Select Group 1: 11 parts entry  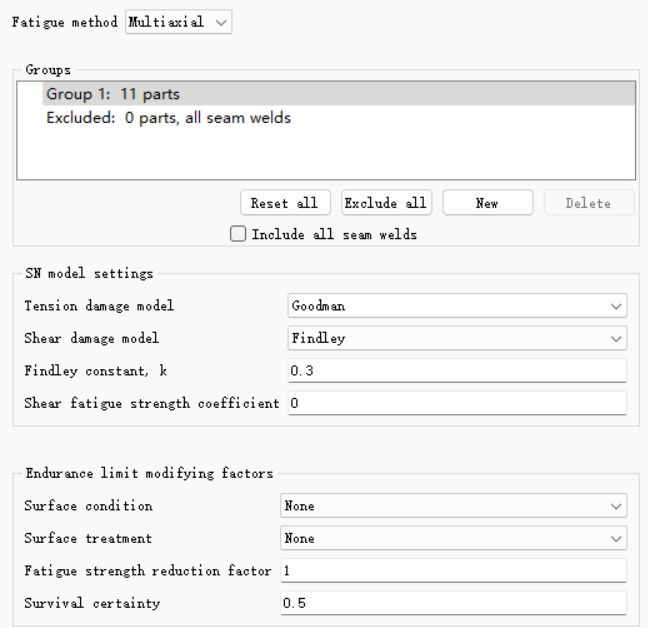pos(338,94)
